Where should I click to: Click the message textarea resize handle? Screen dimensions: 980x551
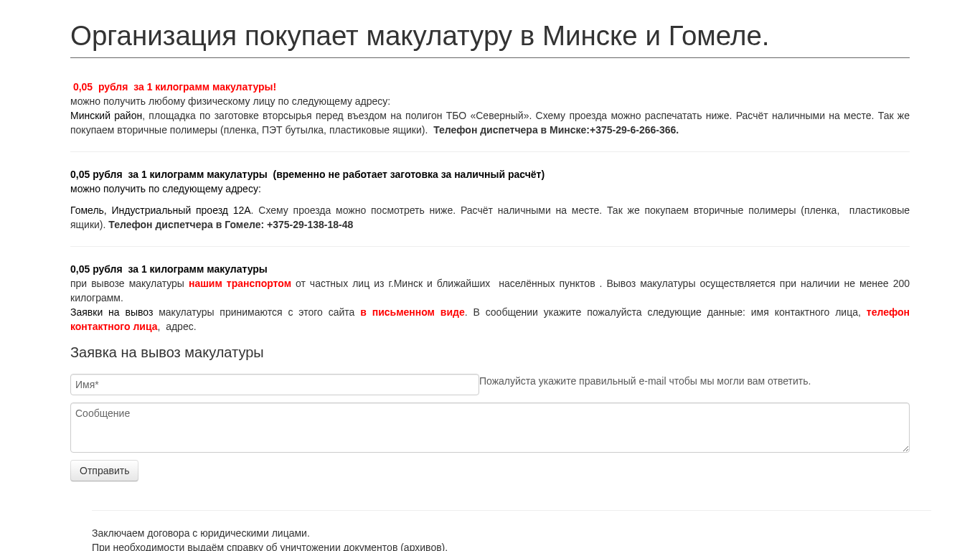tap(905, 448)
